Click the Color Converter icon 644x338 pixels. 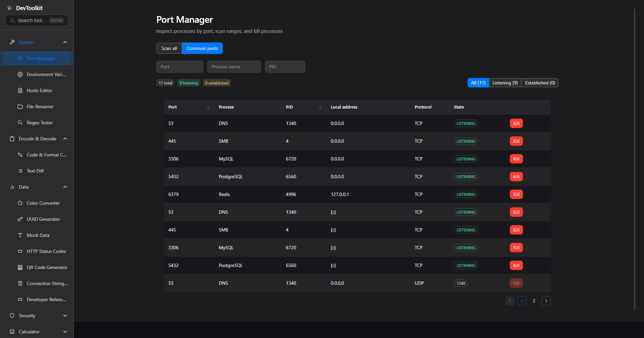pos(20,203)
